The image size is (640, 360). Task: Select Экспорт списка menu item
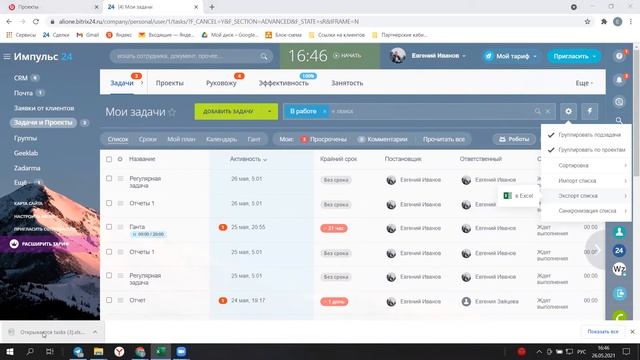(x=586, y=196)
